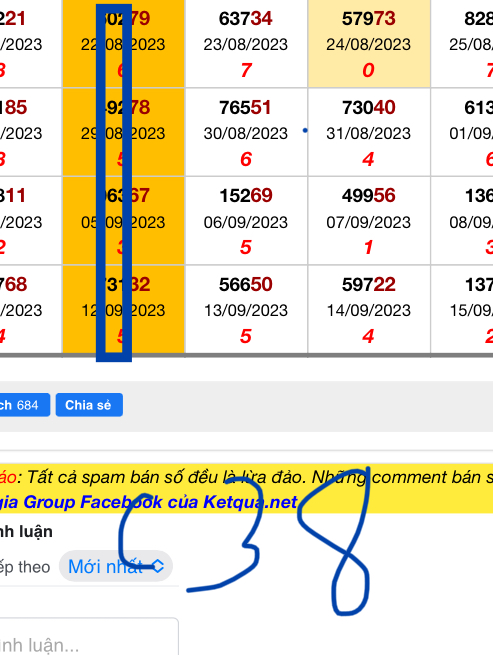Select the 07/09/2023 result cell 49956
The image size is (493, 655).
[369, 221]
